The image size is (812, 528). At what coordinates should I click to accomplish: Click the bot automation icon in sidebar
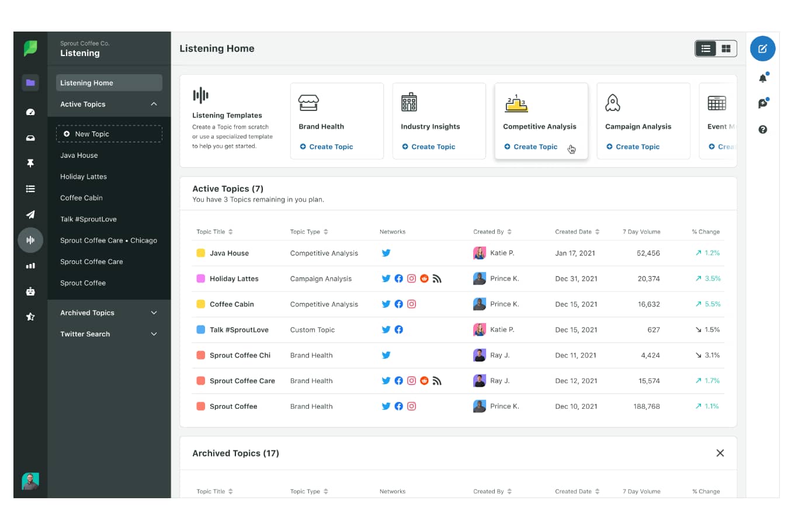[30, 291]
